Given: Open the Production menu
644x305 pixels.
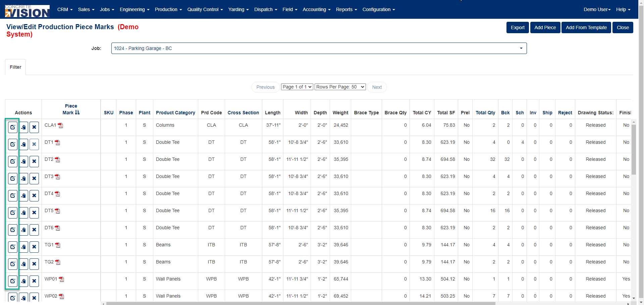Looking at the screenshot, I should [168, 9].
